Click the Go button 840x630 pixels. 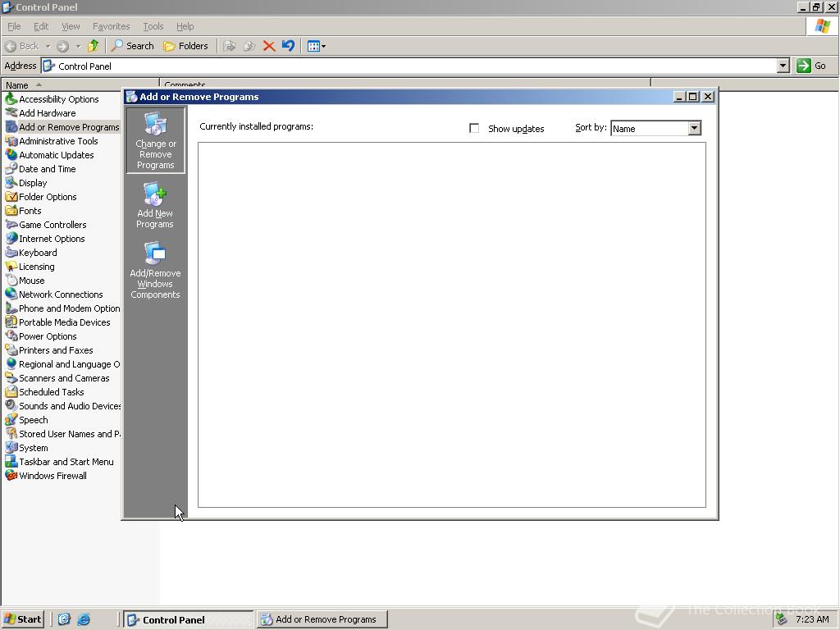[811, 66]
